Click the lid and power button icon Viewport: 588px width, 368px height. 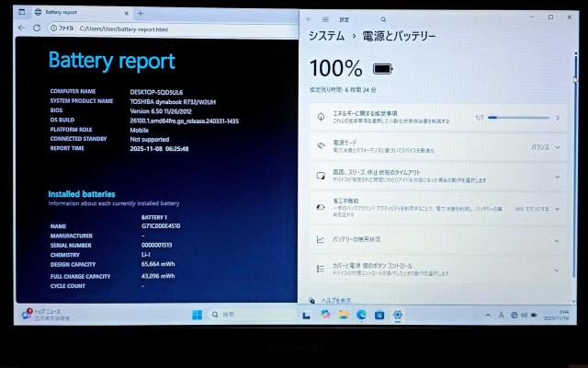(321, 269)
